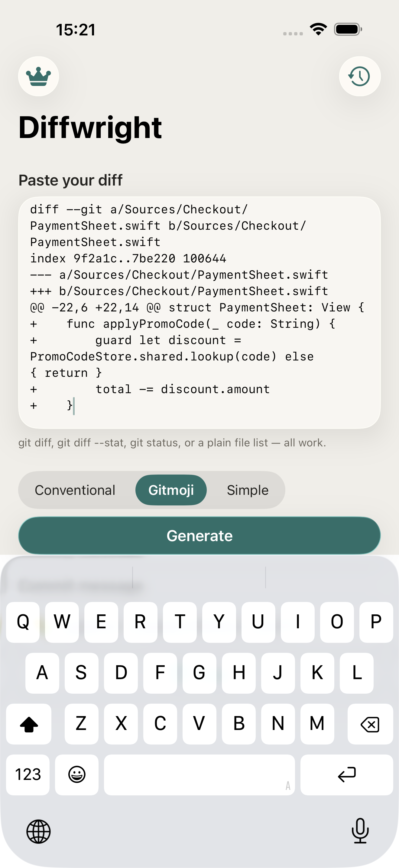Select the Simple commit style
The image size is (399, 868).
click(x=248, y=490)
